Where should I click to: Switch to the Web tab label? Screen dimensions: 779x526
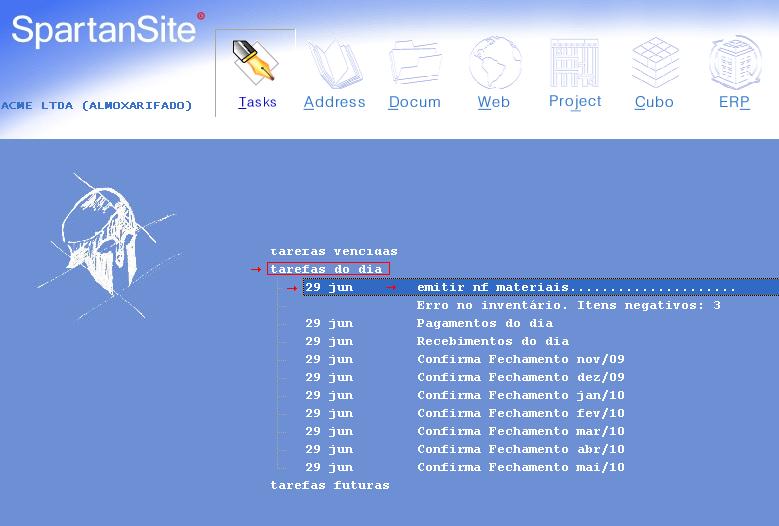[x=494, y=102]
